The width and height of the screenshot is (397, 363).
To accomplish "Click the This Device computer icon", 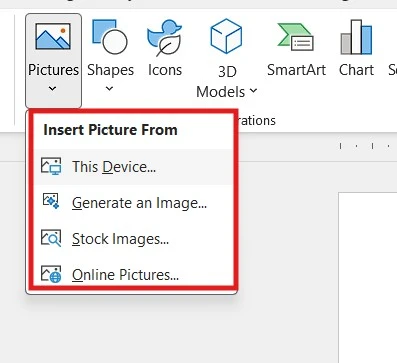I will click(x=51, y=166).
